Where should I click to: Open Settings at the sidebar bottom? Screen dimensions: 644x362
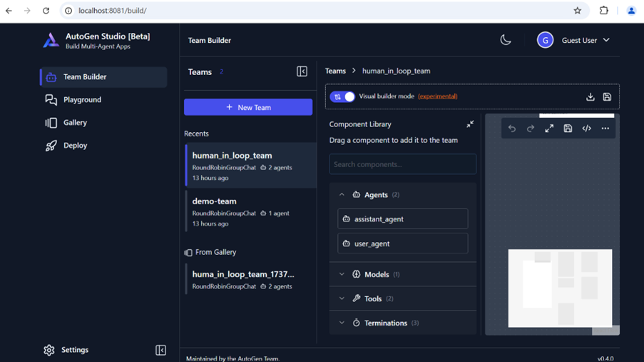66,350
